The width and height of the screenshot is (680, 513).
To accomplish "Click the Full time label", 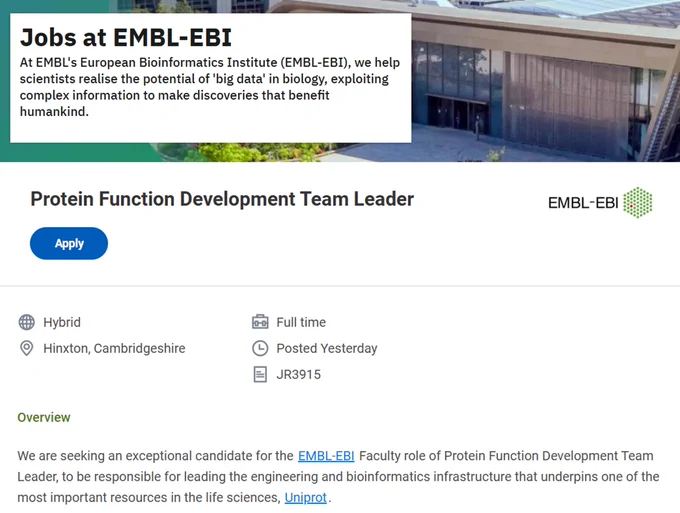I will (301, 322).
